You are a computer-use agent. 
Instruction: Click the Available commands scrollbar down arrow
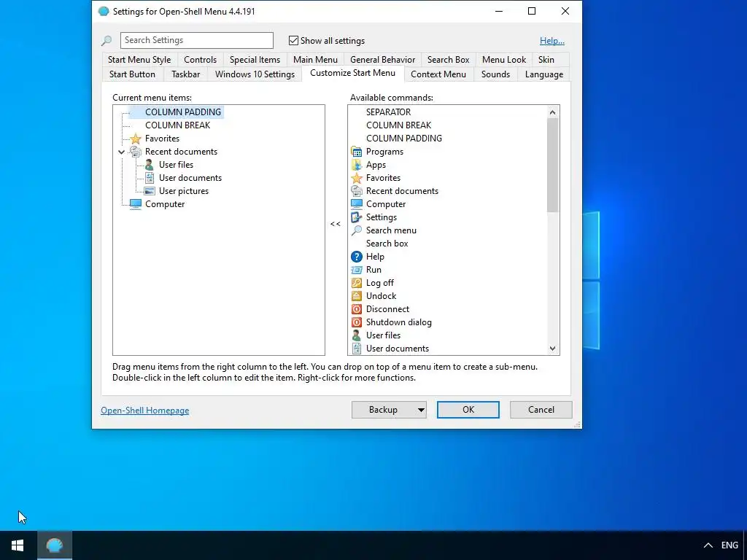(553, 349)
